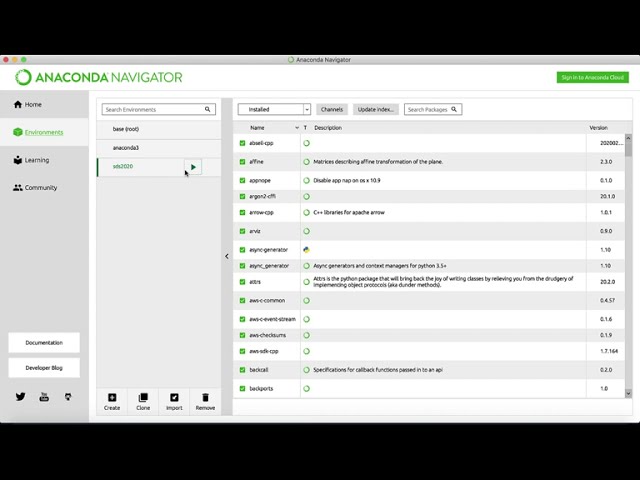Open the YouTube social link icon

tap(44, 396)
